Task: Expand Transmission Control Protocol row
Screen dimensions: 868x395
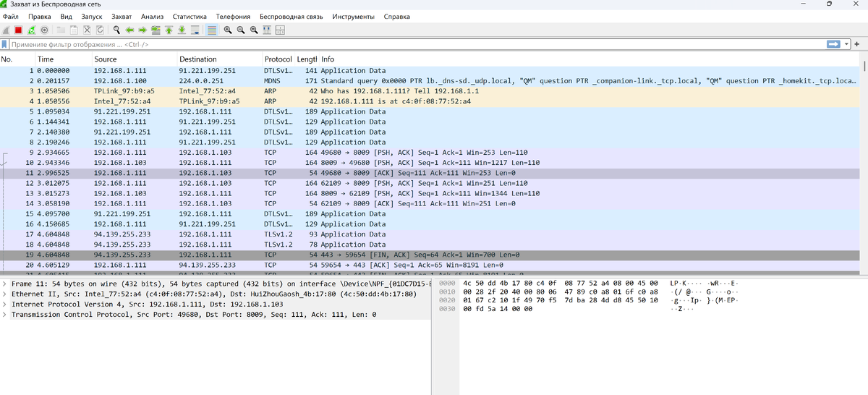Action: 5,315
